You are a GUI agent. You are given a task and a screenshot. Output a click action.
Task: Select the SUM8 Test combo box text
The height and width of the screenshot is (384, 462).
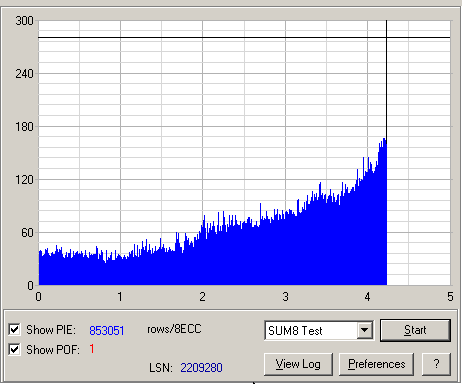click(295, 331)
